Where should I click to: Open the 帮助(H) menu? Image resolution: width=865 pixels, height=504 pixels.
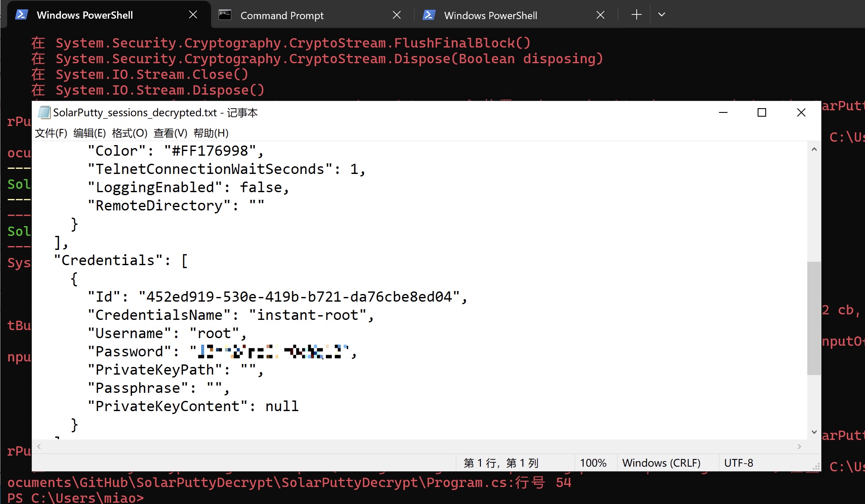(x=211, y=133)
